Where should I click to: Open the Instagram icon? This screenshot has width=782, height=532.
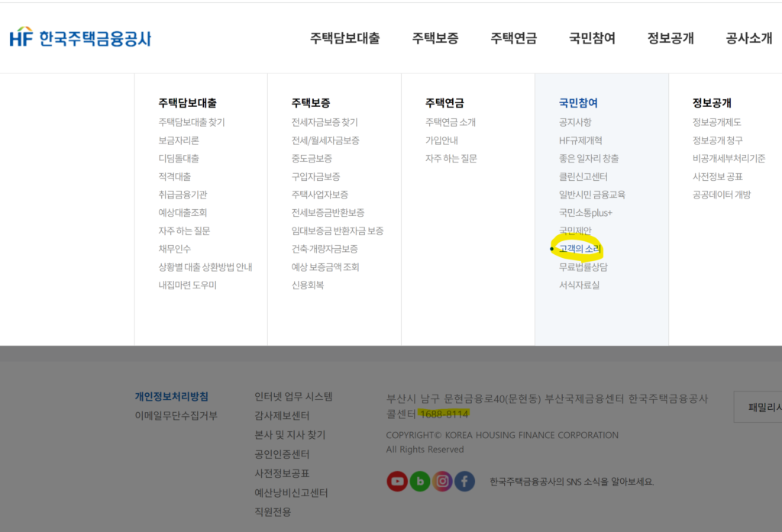click(442, 481)
